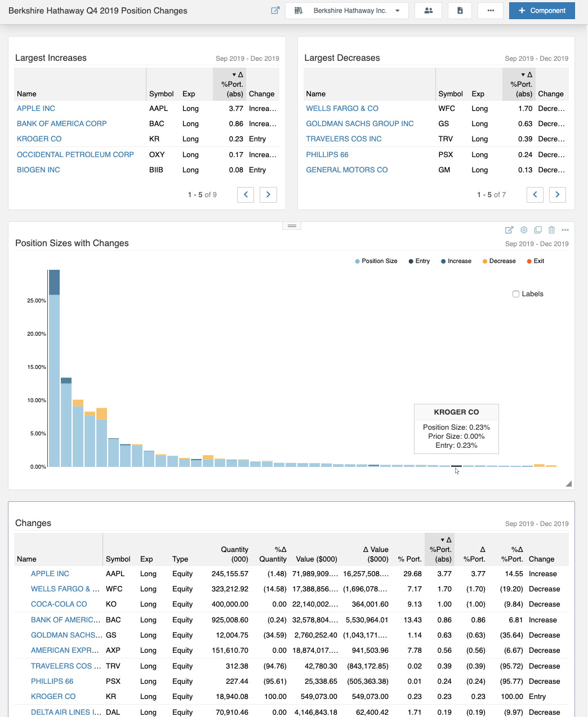The height and width of the screenshot is (717, 588).
Task: Open COCA-COLA CO link in Changes table
Action: (59, 604)
